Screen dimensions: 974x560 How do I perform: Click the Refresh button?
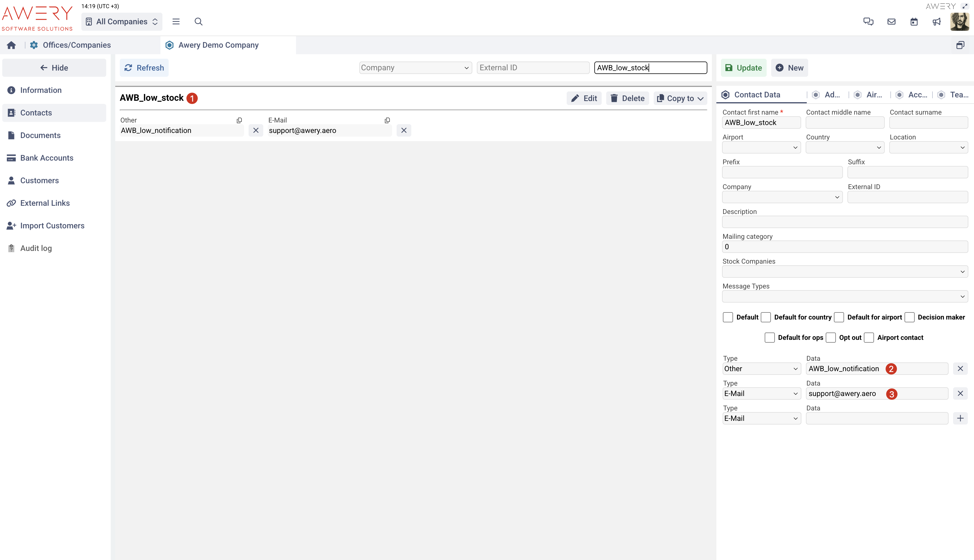coord(144,68)
